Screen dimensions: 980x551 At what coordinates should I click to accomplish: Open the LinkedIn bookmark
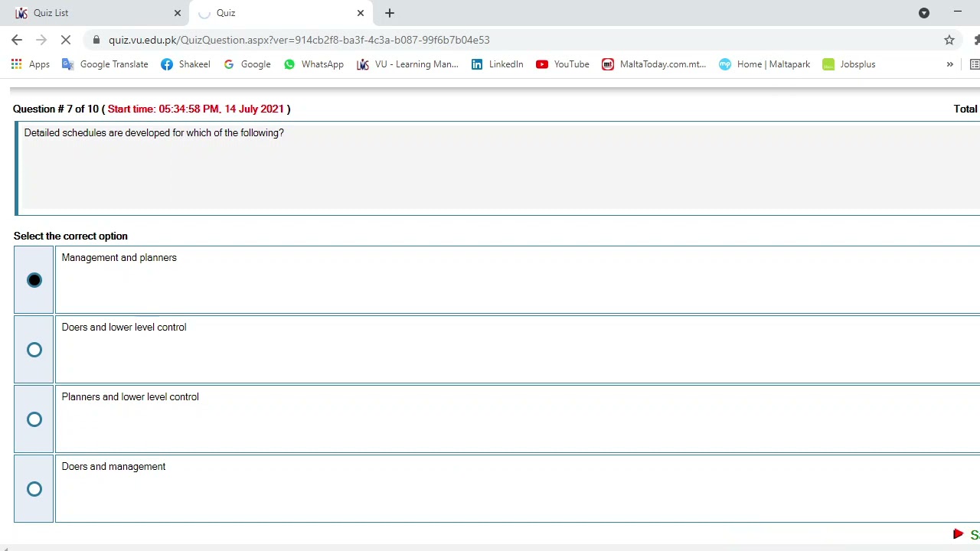[497, 64]
